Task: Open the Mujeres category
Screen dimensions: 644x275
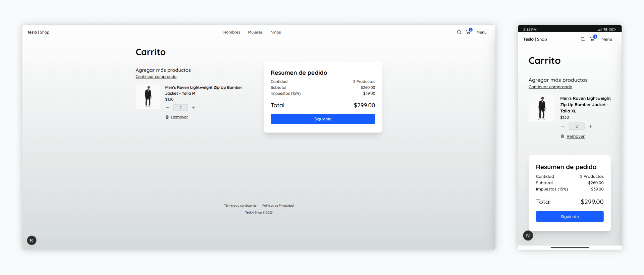Action: (x=255, y=32)
